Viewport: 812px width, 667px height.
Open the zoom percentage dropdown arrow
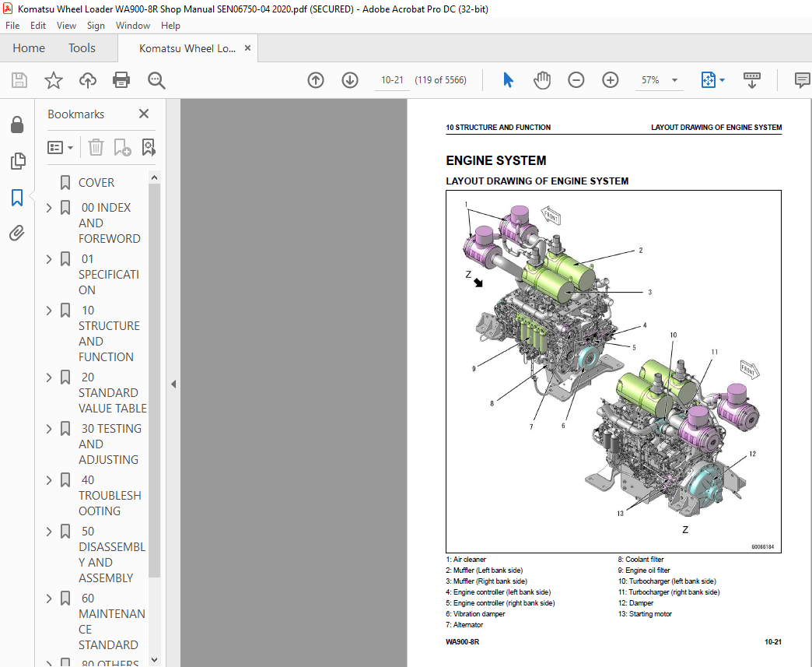tap(674, 80)
